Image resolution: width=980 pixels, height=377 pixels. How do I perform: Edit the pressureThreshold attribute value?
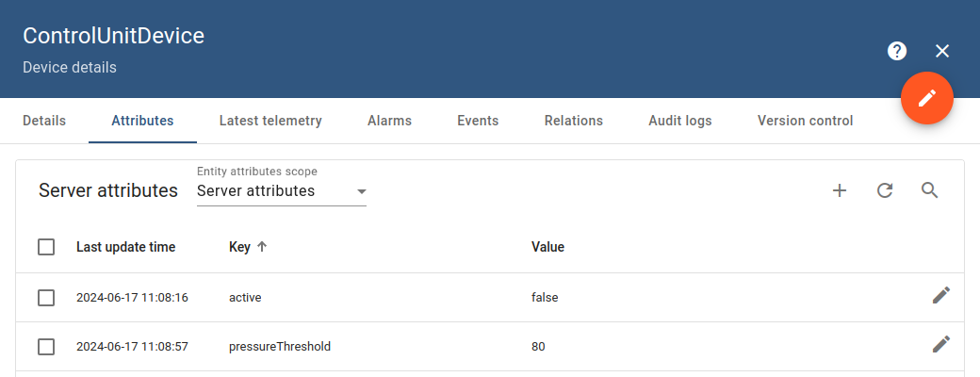pos(940,345)
